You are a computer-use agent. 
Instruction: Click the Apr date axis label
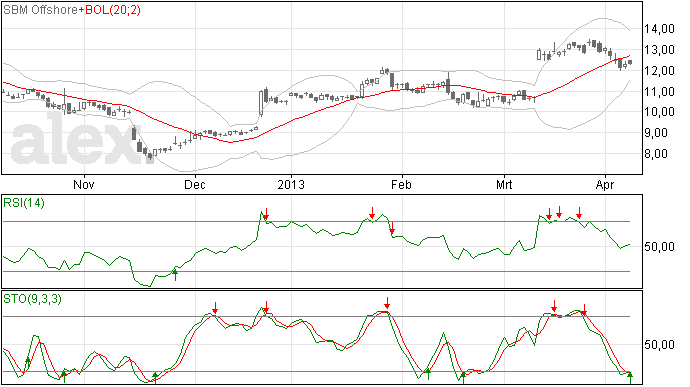click(x=605, y=184)
